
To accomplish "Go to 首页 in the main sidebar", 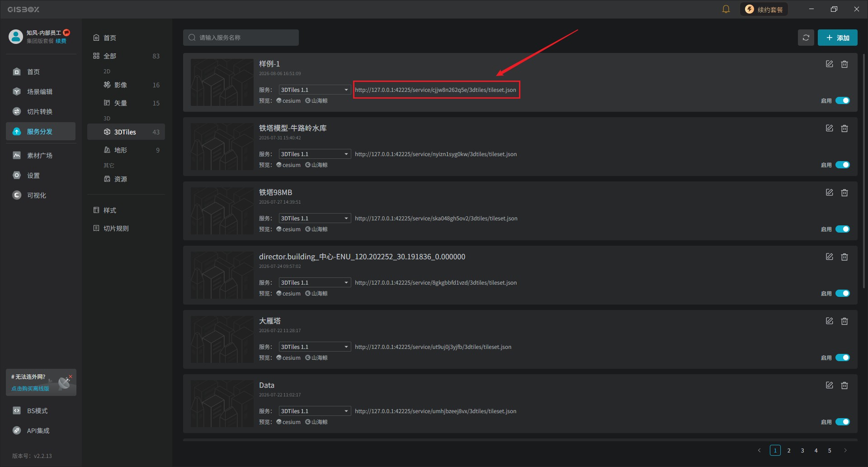I will 41,72.
